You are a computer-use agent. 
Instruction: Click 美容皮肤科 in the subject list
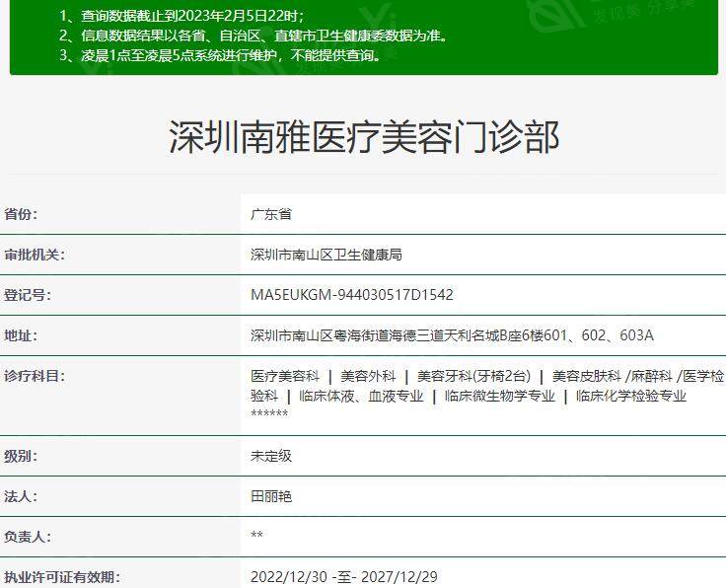(x=587, y=376)
